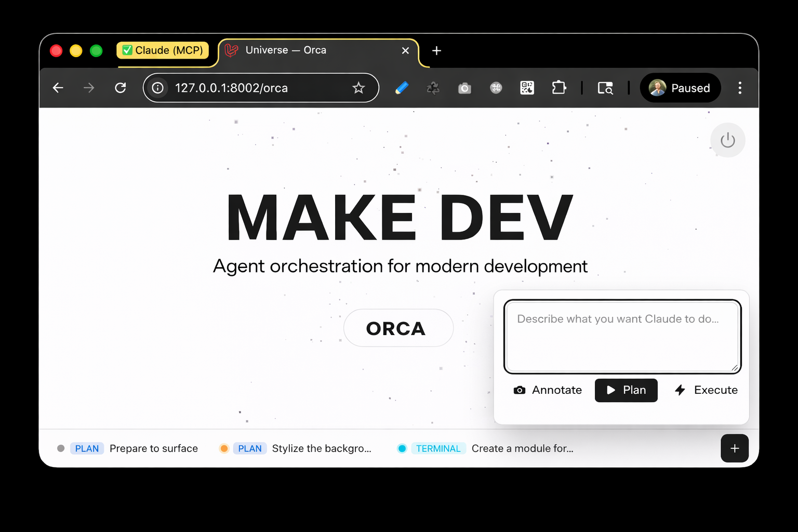798x532 pixels.
Task: Click the power button in the top right
Action: (x=727, y=140)
